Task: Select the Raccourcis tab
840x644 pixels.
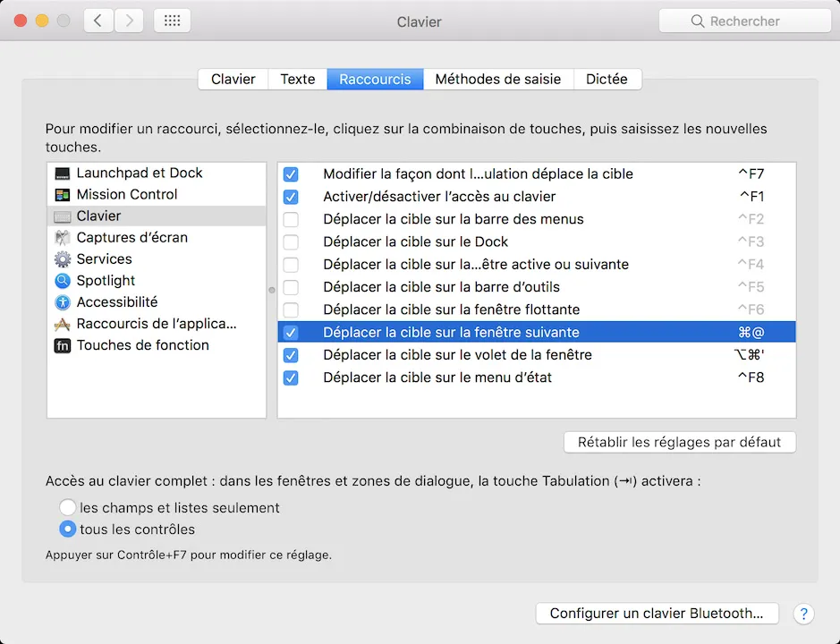Action: (x=375, y=80)
